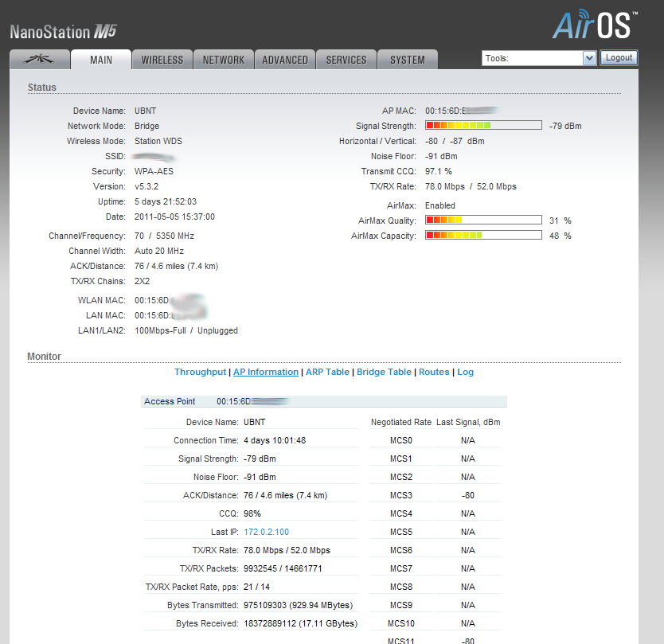Click the Last Signal, dBm column header

pos(468,422)
